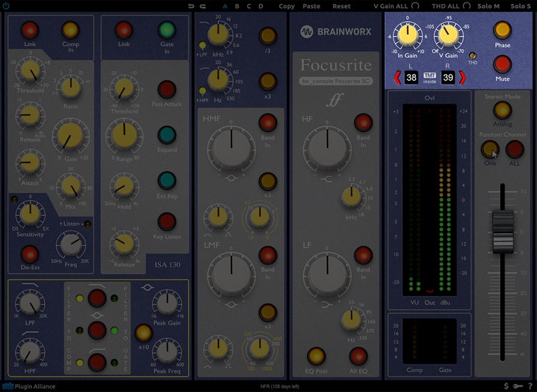Click the right red channel arrow
The height and width of the screenshot is (392, 537).
coord(462,79)
